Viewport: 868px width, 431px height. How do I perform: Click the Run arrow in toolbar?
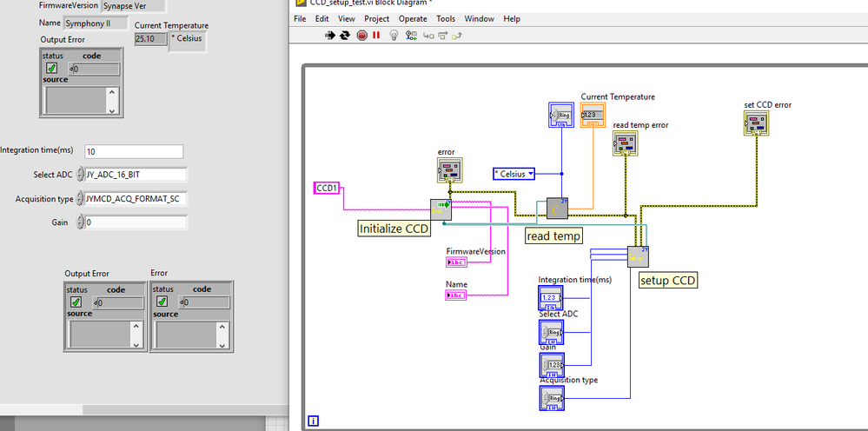(330, 35)
